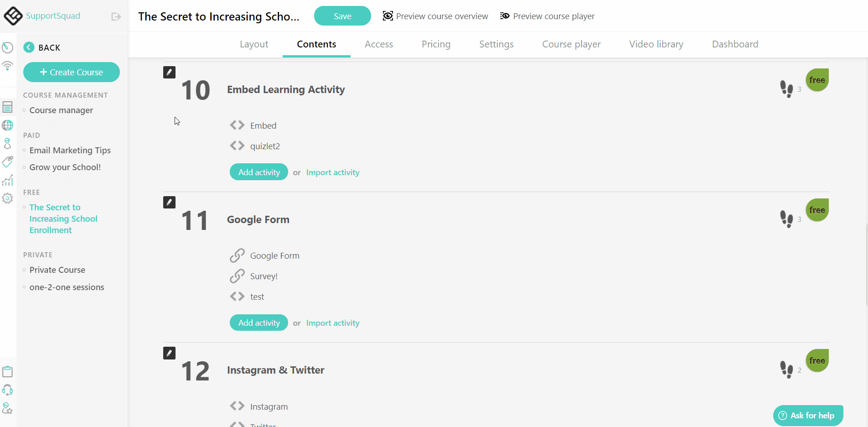Image resolution: width=868 pixels, height=427 pixels.
Task: Click the footsteps icon on Google Form section
Action: point(786,219)
